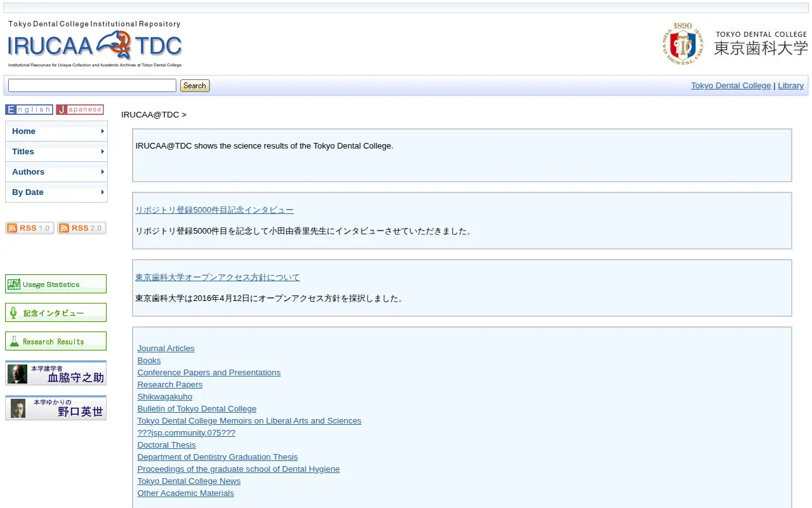Open Tokyo Dental College News collection
The image size is (812, 508).
[189, 481]
